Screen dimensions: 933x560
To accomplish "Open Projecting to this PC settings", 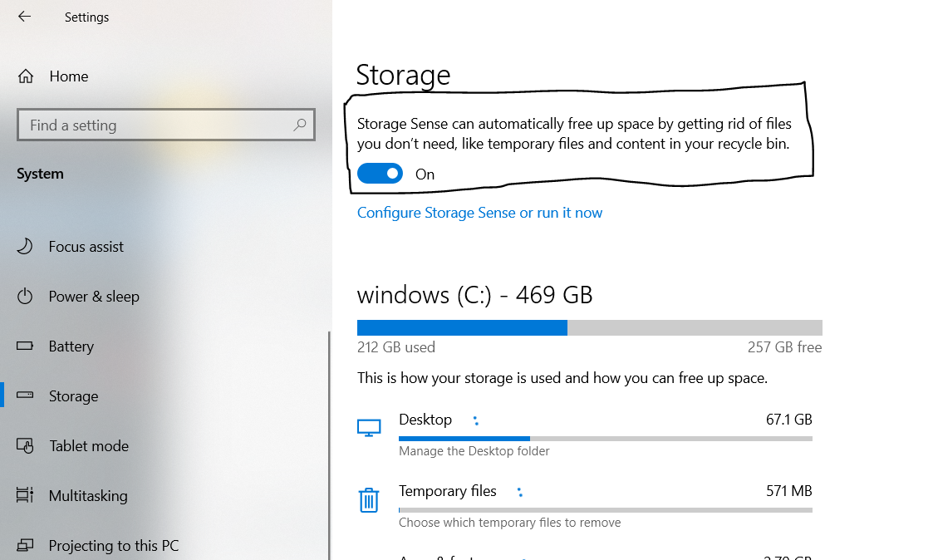I will (114, 545).
